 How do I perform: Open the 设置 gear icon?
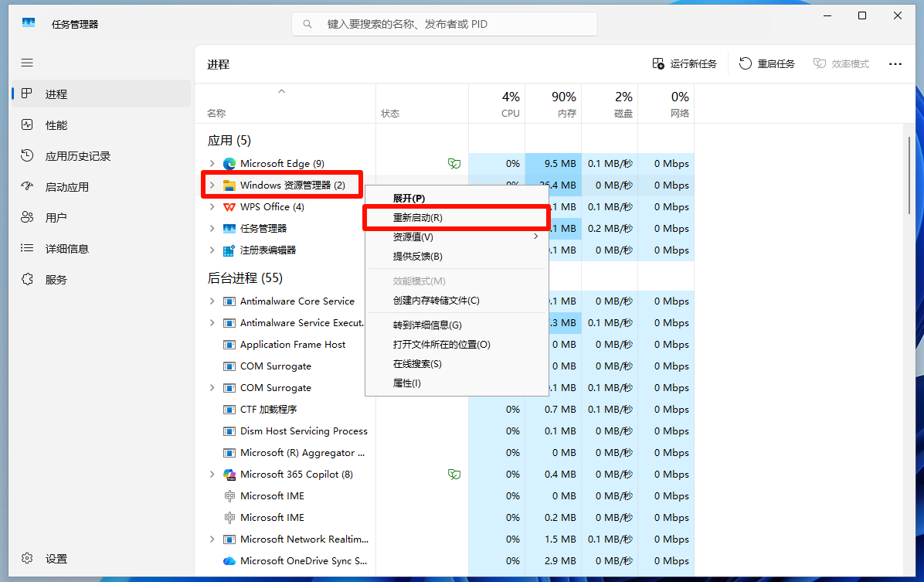coord(27,558)
